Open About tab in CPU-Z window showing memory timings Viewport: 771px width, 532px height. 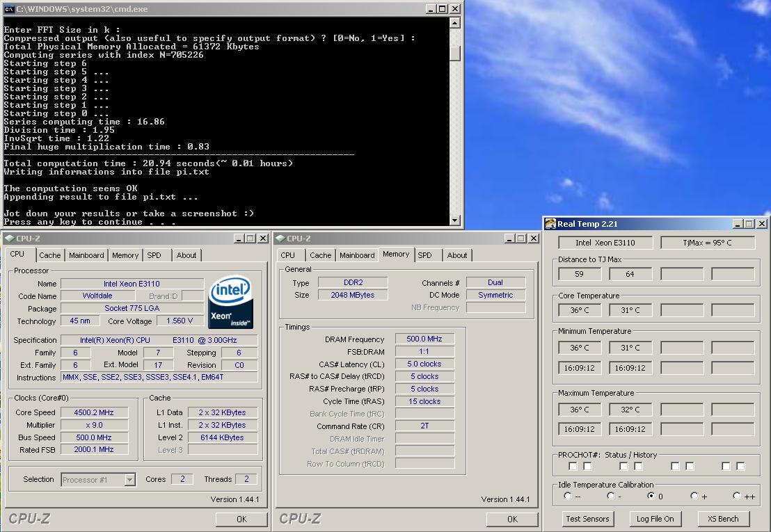pos(457,255)
